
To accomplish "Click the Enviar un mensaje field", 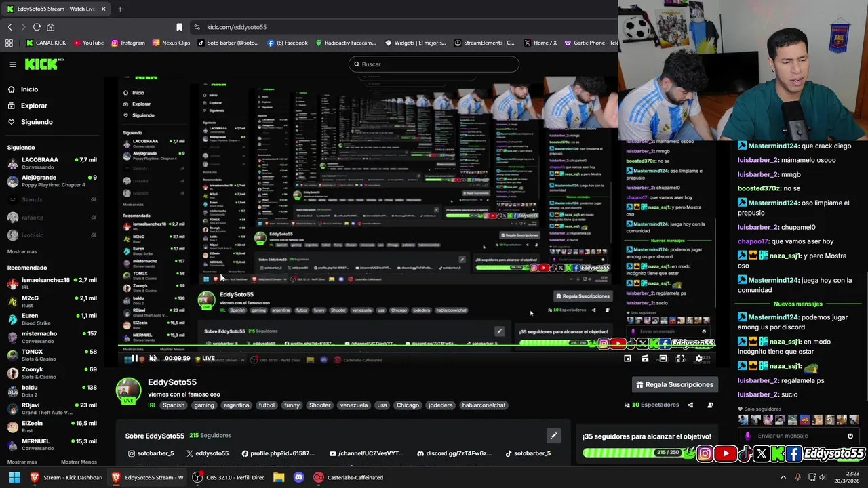I will click(x=799, y=436).
